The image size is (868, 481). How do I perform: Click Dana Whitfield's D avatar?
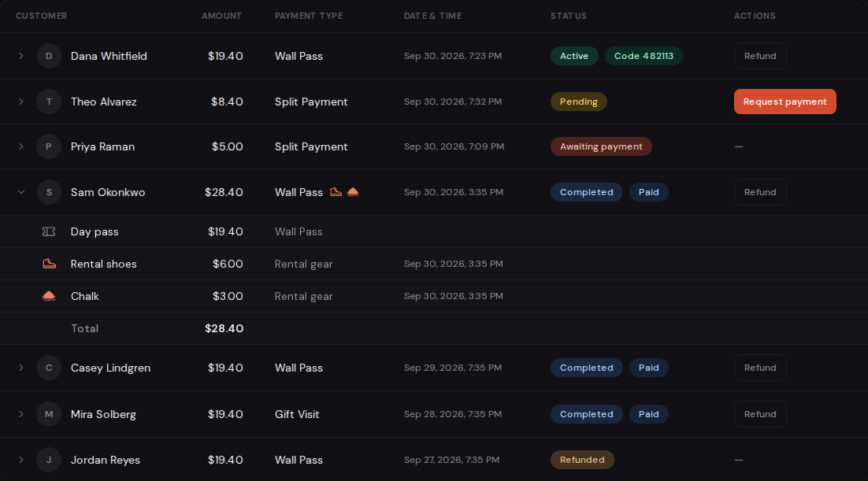(49, 56)
